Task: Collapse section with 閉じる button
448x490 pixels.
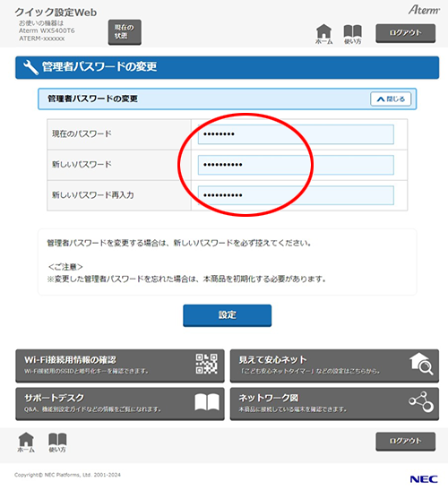Action: 391,99
